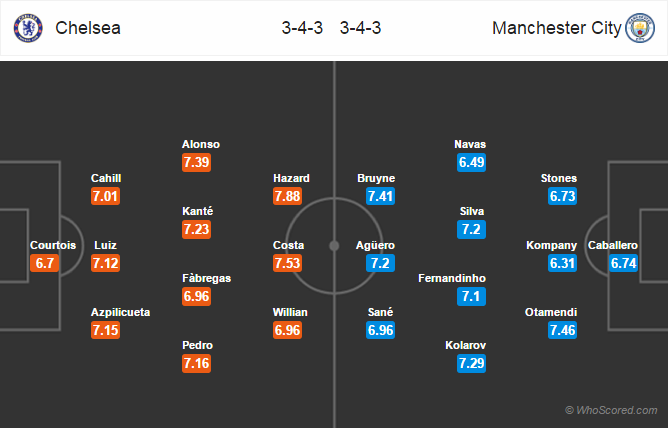
Task: Select Otamendi's 7.46 rating badge
Action: pyautogui.click(x=562, y=330)
